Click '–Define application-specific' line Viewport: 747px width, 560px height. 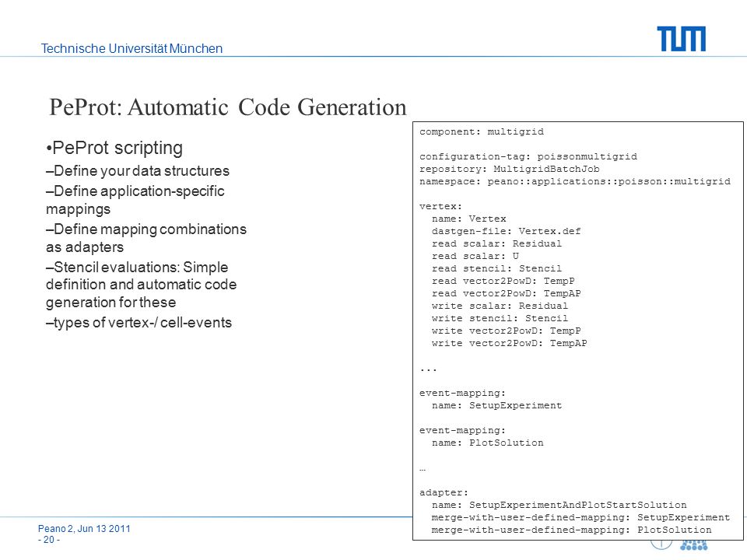coord(135,191)
